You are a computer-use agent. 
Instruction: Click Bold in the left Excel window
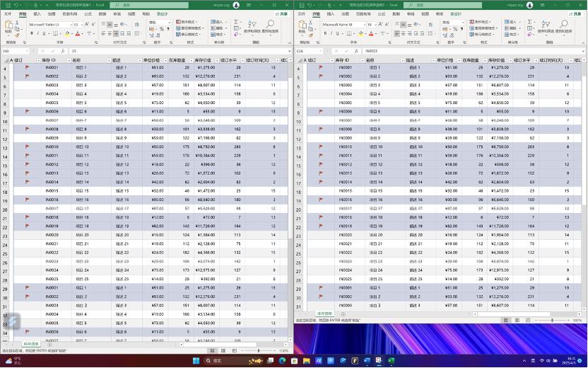coord(32,33)
